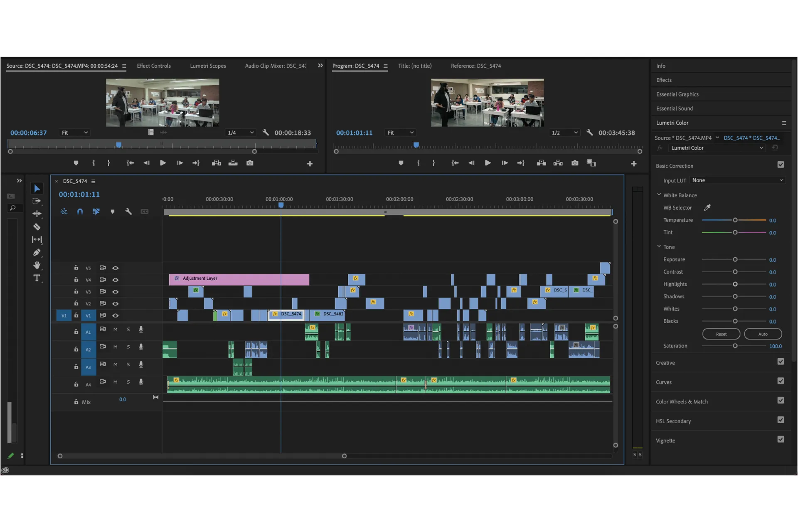Select the Type tool
This screenshot has height=532, width=798.
(x=37, y=278)
